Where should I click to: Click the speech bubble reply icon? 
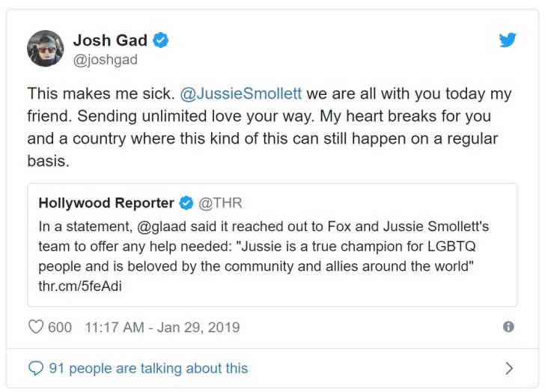click(35, 368)
